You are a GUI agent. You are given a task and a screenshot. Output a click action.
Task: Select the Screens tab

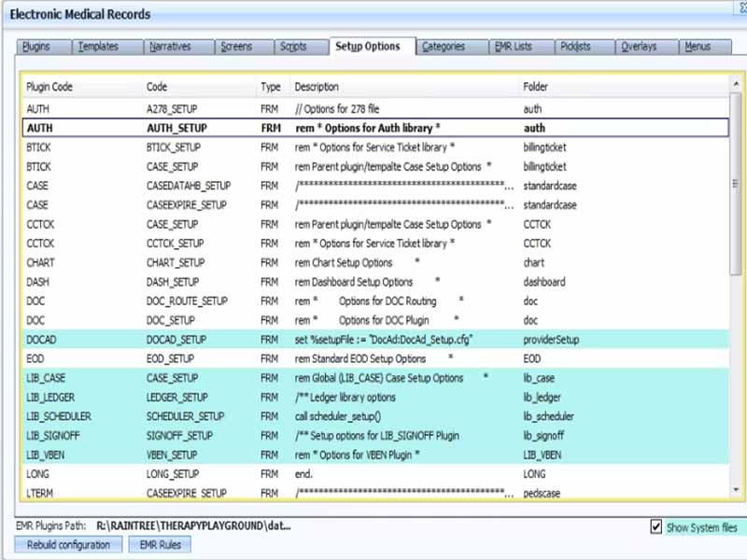click(236, 47)
